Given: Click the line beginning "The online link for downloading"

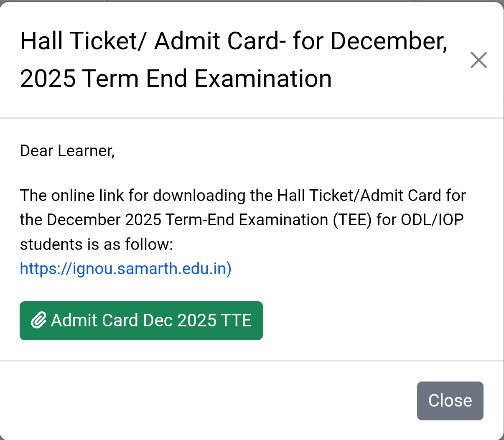Looking at the screenshot, I should point(242,196).
